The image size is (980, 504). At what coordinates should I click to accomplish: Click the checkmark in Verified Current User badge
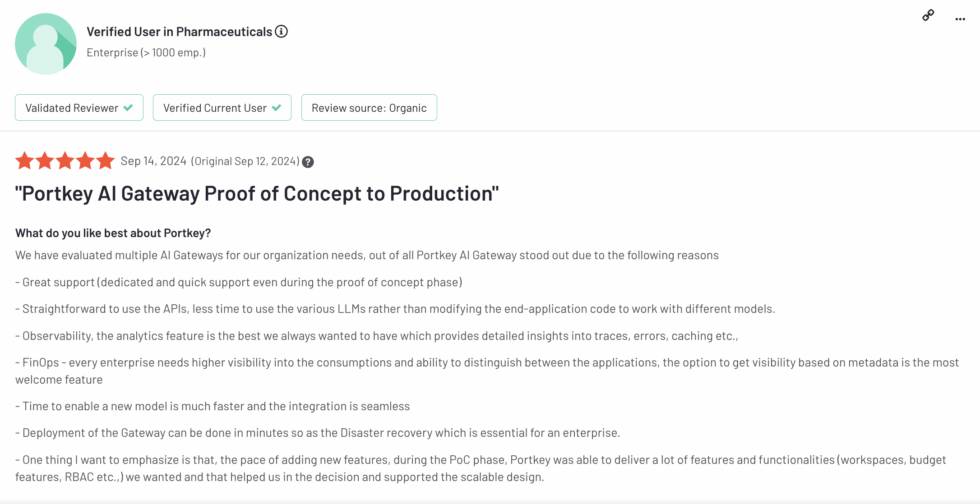click(277, 108)
